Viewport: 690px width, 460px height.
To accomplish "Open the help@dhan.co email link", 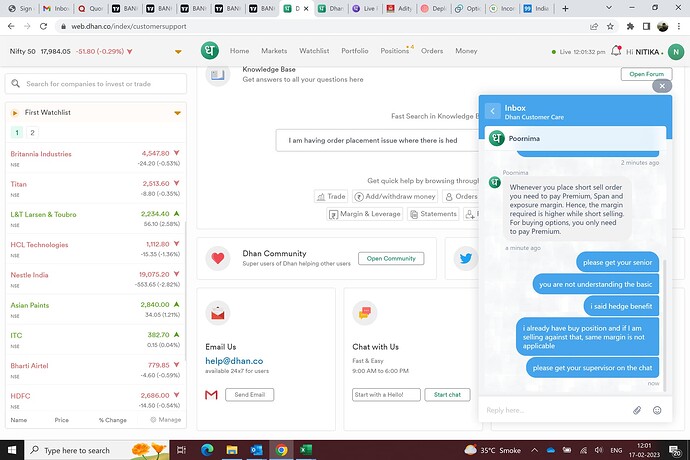I will (x=234, y=361).
